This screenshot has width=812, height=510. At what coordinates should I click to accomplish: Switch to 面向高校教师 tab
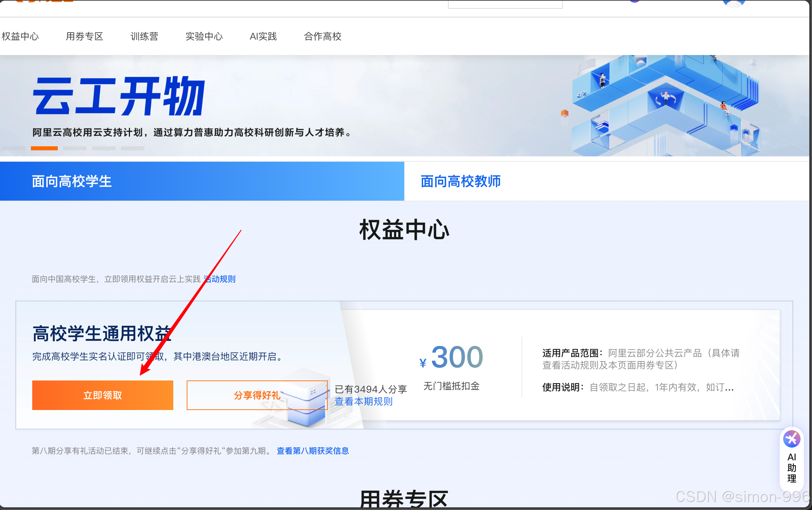(x=606, y=181)
